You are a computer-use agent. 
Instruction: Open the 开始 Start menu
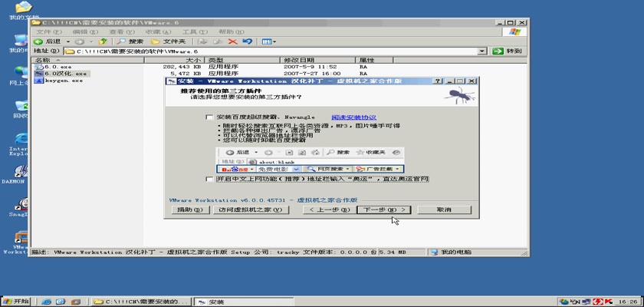coord(16,302)
